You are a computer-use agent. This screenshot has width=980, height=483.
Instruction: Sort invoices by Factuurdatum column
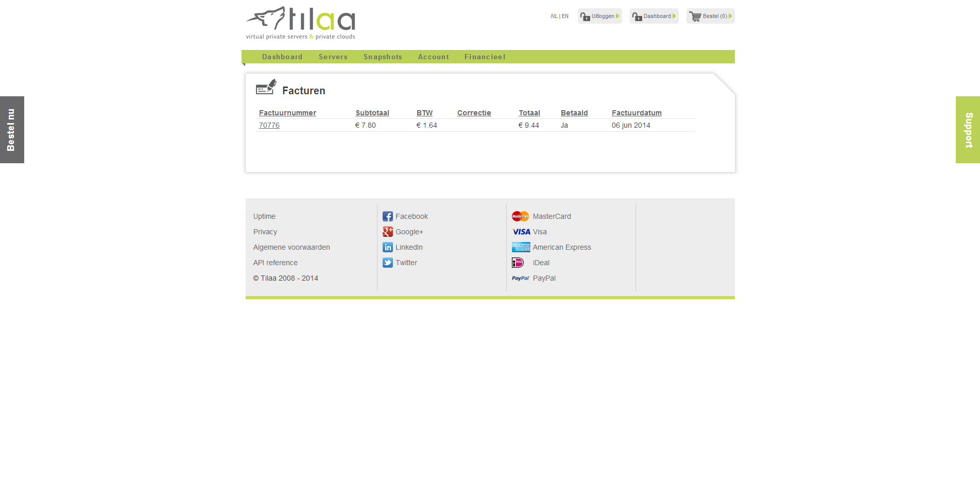(x=637, y=113)
